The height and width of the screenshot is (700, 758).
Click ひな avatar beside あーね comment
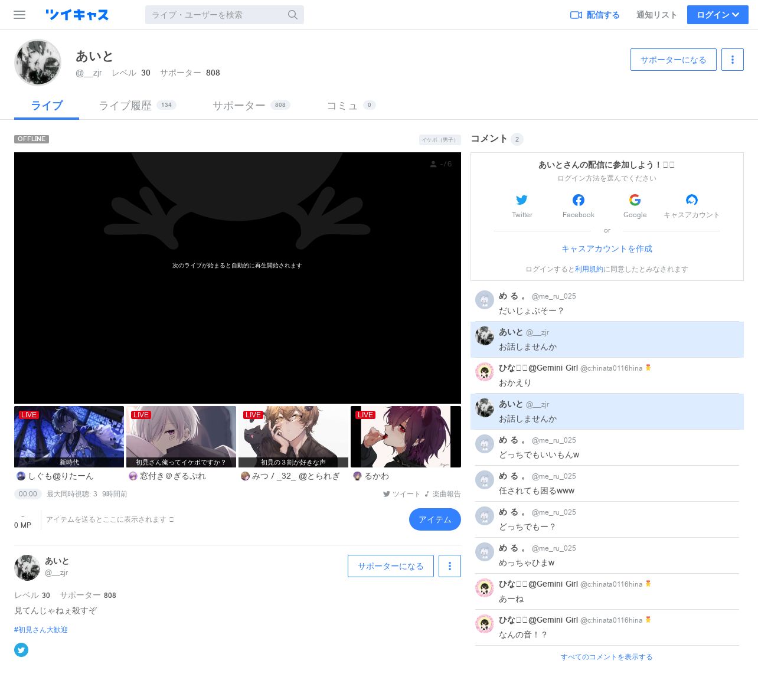click(485, 588)
